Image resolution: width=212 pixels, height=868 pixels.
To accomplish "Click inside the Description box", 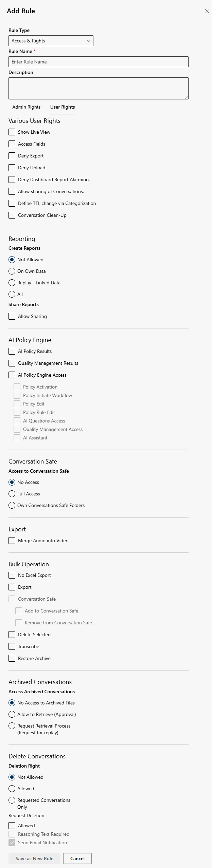I will tap(98, 88).
